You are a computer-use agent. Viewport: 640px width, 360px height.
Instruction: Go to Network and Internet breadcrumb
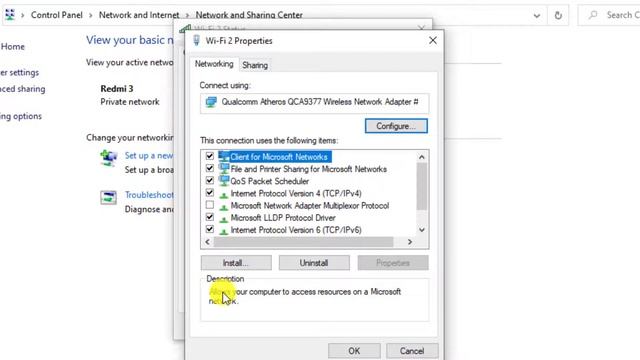point(139,15)
